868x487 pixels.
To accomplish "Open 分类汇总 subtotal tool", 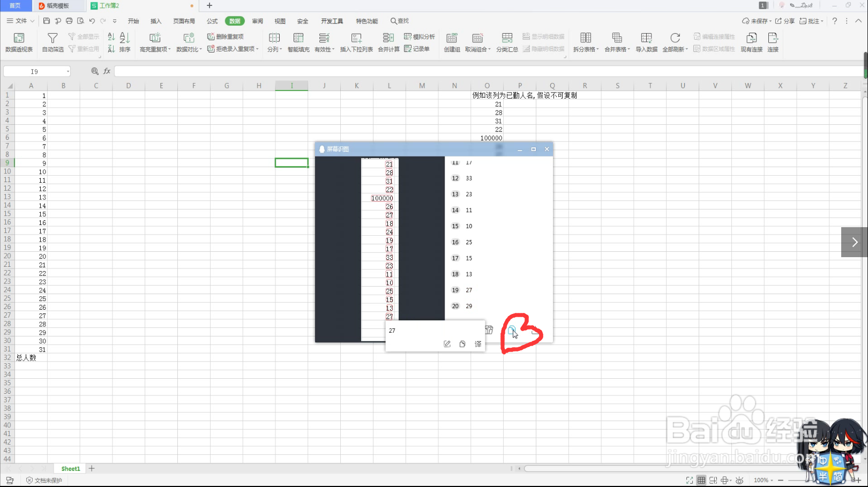I will click(507, 42).
